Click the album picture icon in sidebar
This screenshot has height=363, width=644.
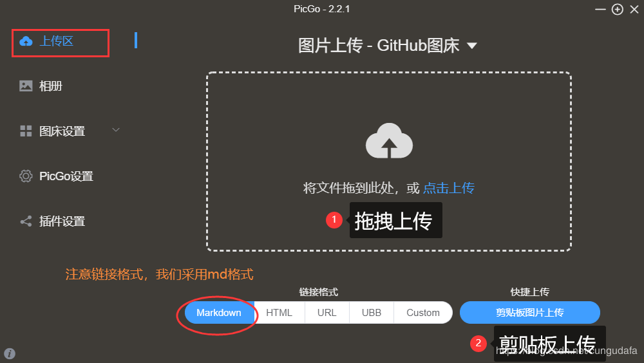(x=26, y=86)
